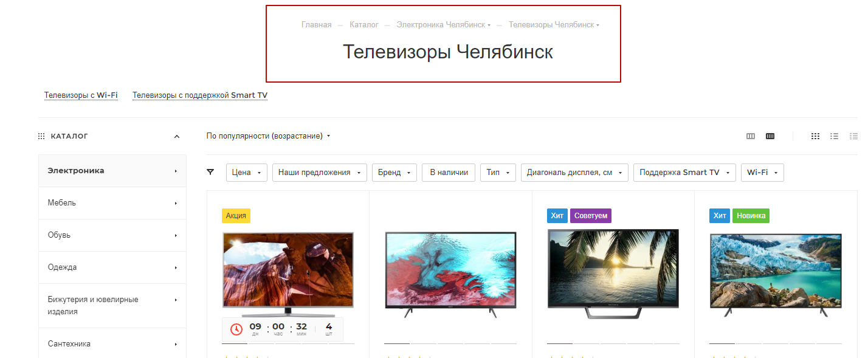Collapse the КАТАЛОГ sidebar chevron
This screenshot has width=868, height=358.
(x=177, y=136)
